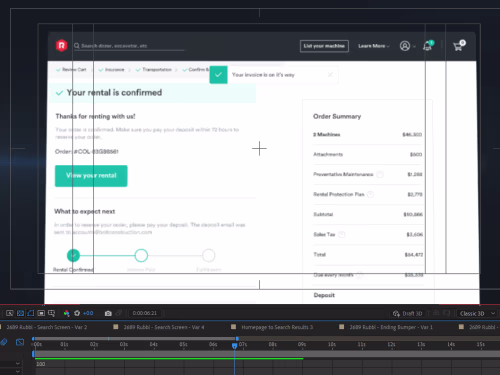Screen dimensions: 500x375
Task: Click the Reset Exposure icon
Action: coord(77,313)
